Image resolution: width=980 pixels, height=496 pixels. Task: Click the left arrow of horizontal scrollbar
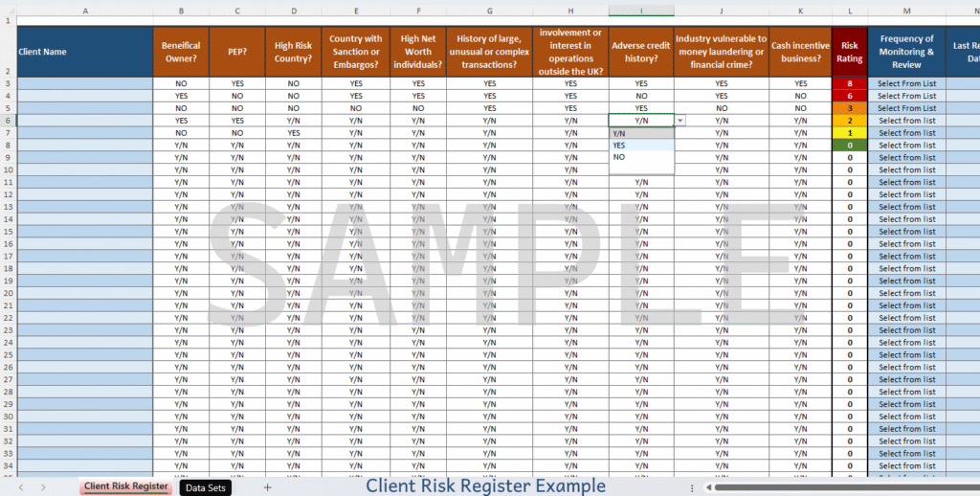tap(708, 487)
